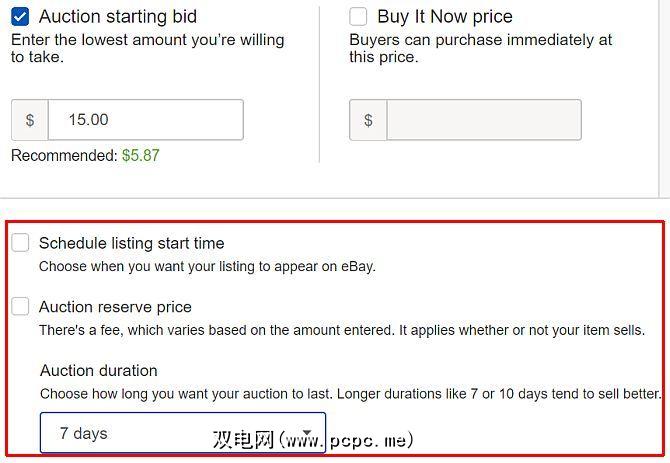Click the auction duration dropdown arrow
This screenshot has width=670, height=463.
pyautogui.click(x=308, y=433)
